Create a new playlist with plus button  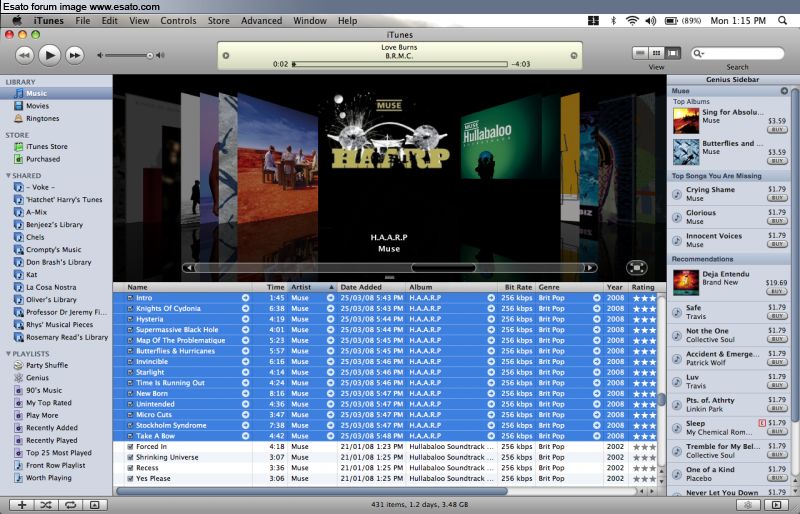tap(22, 505)
